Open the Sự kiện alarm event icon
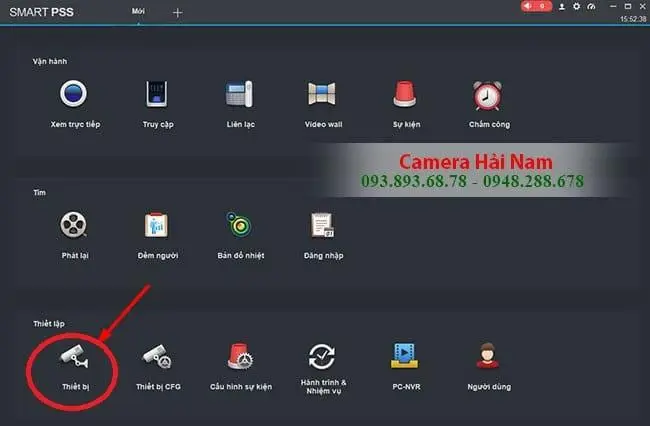 (x=405, y=94)
